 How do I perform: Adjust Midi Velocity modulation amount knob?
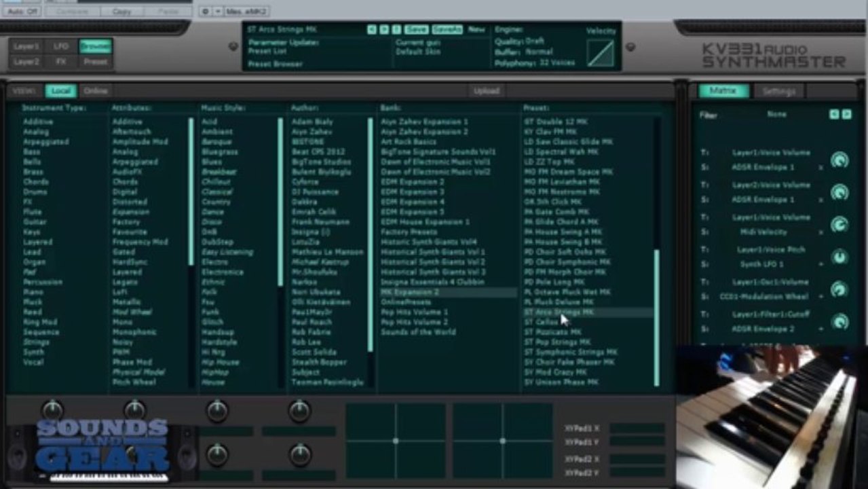(x=839, y=225)
